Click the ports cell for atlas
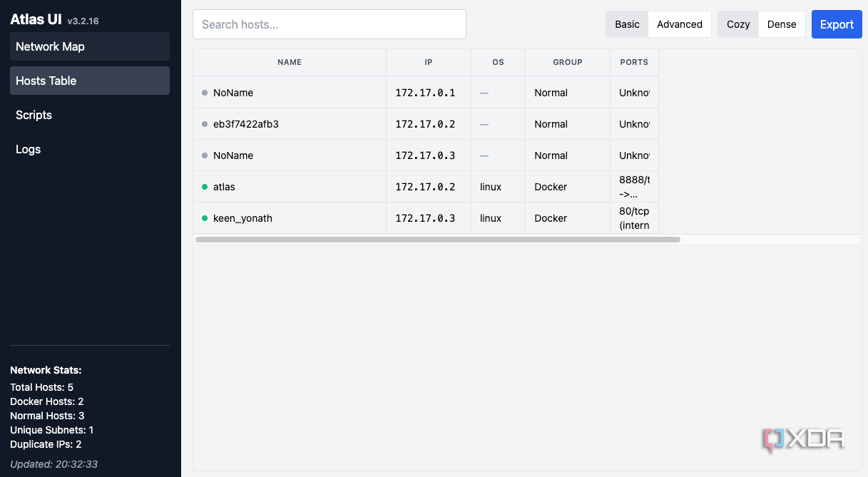The height and width of the screenshot is (477, 868). click(x=634, y=187)
